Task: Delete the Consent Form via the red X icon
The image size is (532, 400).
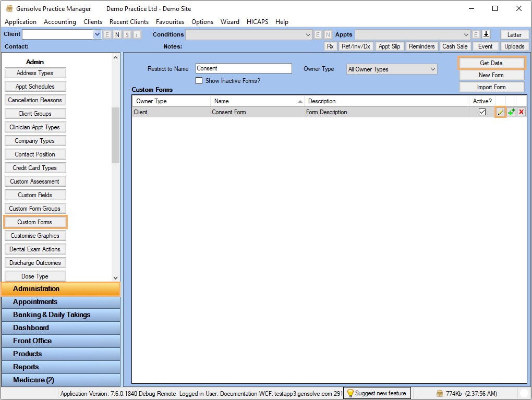Action: point(521,112)
